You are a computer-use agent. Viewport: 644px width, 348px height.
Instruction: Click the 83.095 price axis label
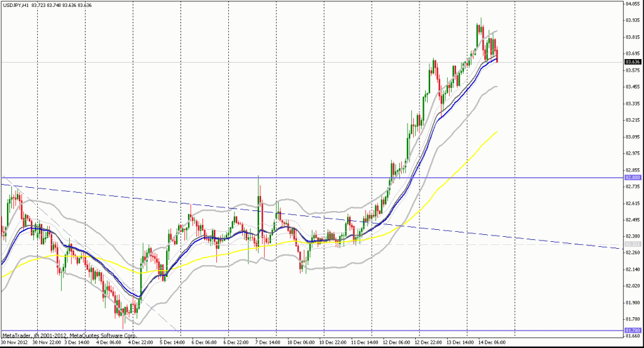coord(633,136)
